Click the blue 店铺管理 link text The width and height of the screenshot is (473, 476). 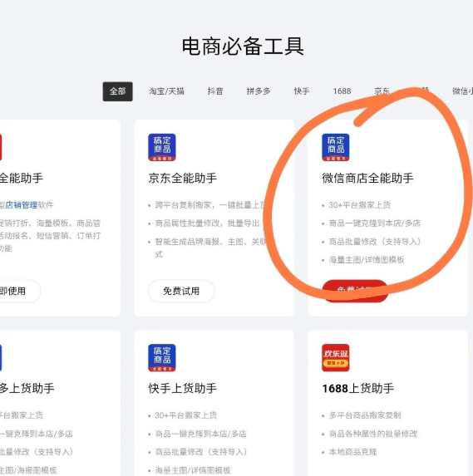[x=22, y=205]
